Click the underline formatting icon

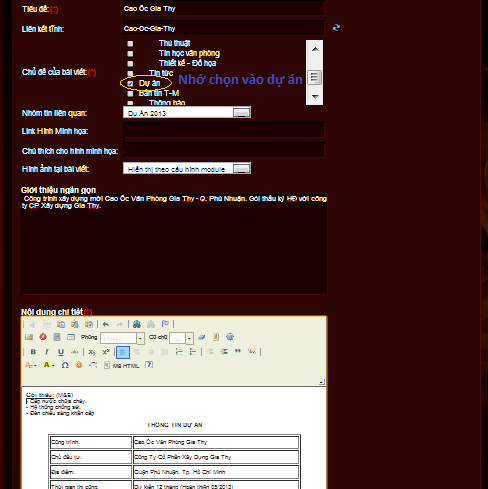point(61,352)
